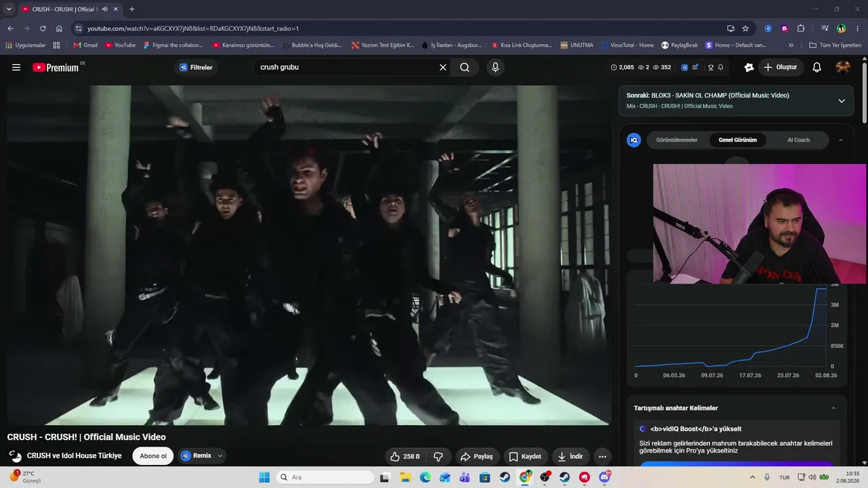This screenshot has width=868, height=488.
Task: Click the Windows taskbar search box
Action: pos(325,477)
